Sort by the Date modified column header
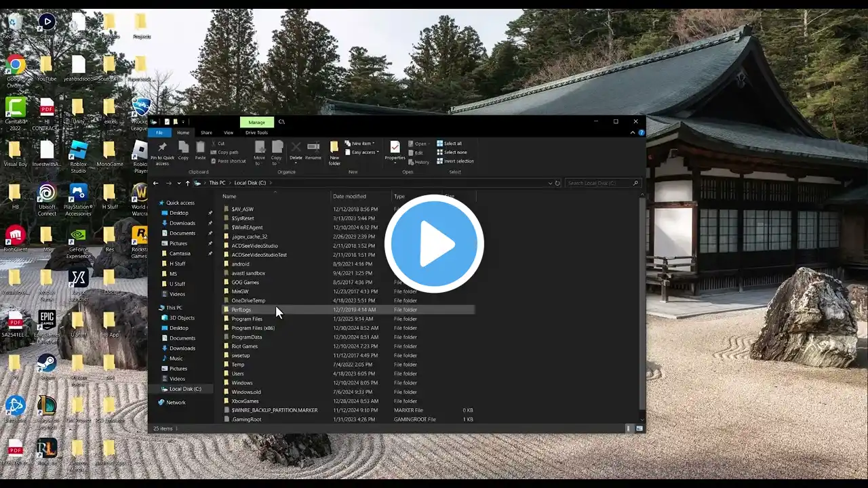This screenshot has height=488, width=868. 349,197
